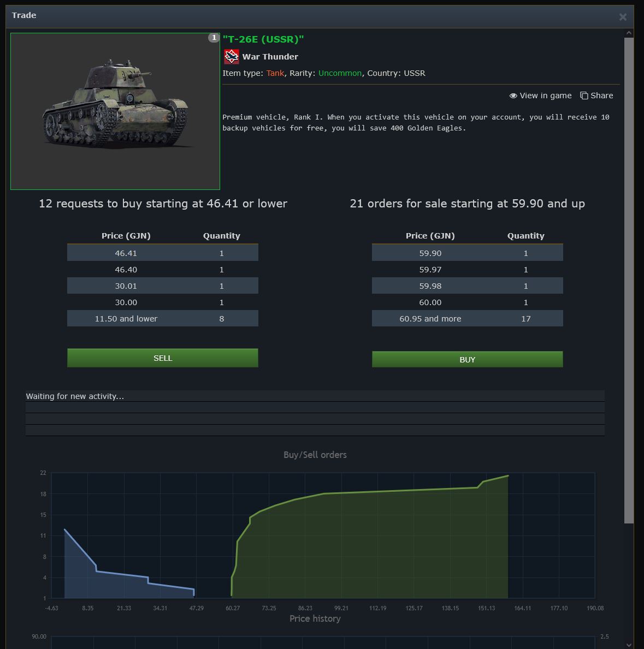Click the Share link
This screenshot has height=649, width=644.
596,96
